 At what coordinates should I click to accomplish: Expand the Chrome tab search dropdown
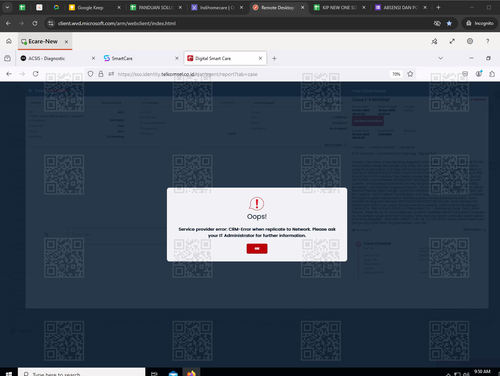(x=7, y=7)
